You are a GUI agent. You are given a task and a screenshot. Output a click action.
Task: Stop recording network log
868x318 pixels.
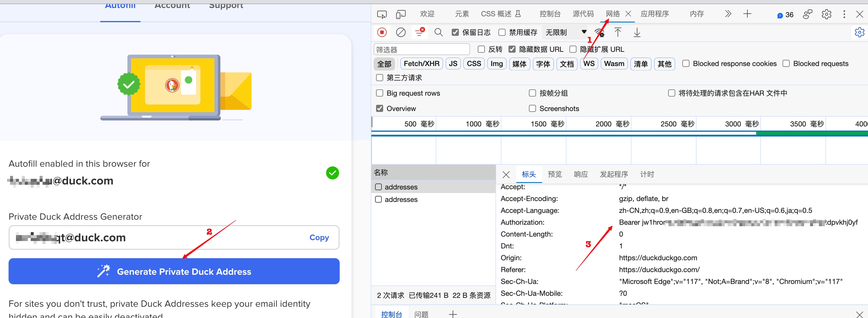381,32
